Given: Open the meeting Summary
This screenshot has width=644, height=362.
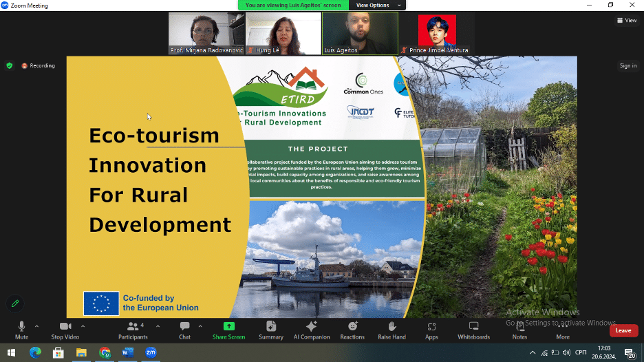Looking at the screenshot, I should coord(271,326).
